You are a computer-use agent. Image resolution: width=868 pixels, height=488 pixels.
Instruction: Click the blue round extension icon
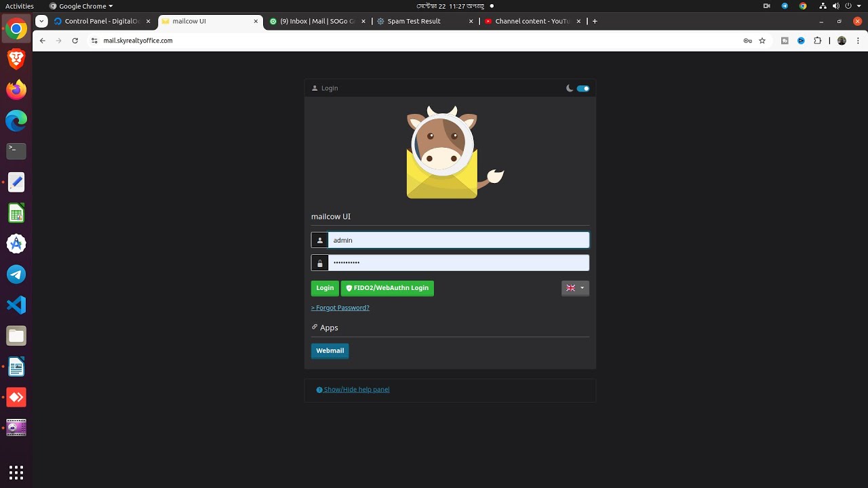pyautogui.click(x=801, y=41)
